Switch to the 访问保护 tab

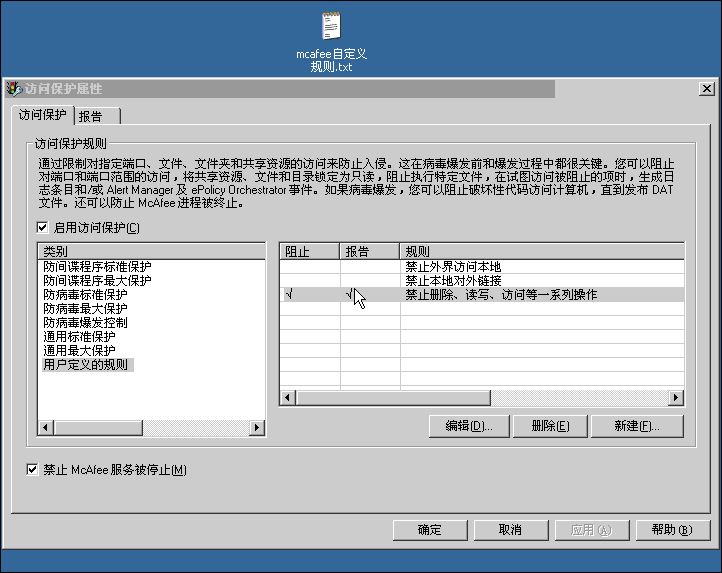[x=42, y=115]
